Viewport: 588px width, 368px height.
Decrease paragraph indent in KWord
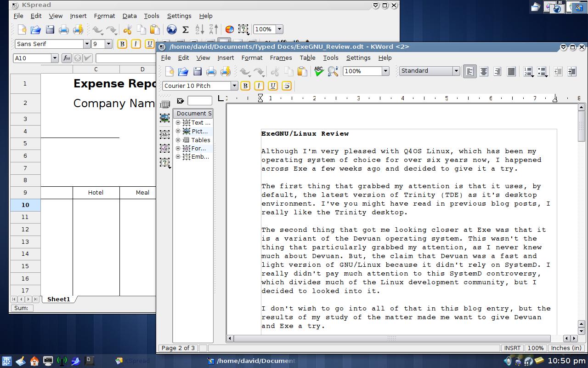(558, 71)
